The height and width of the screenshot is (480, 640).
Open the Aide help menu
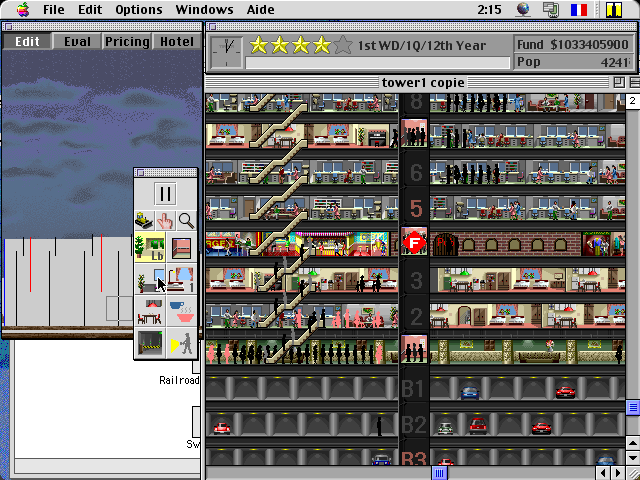pyautogui.click(x=260, y=9)
